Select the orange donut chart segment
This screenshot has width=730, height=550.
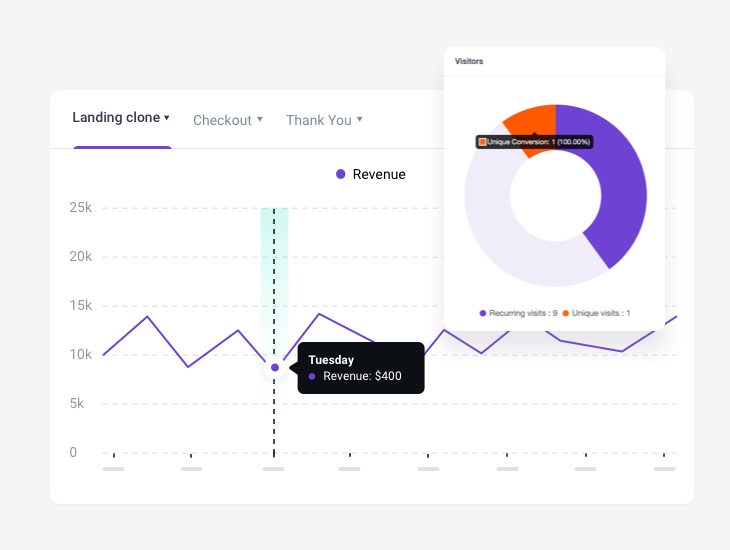532,119
